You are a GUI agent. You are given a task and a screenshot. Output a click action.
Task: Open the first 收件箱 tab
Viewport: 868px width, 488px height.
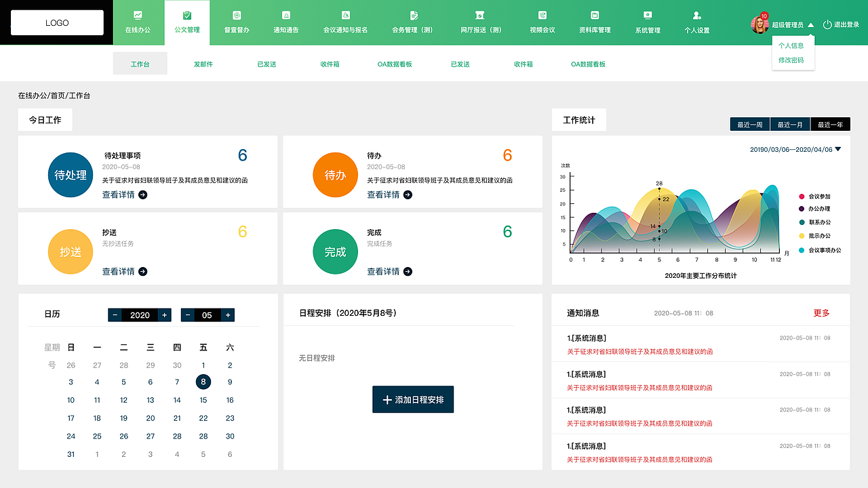pyautogui.click(x=330, y=64)
